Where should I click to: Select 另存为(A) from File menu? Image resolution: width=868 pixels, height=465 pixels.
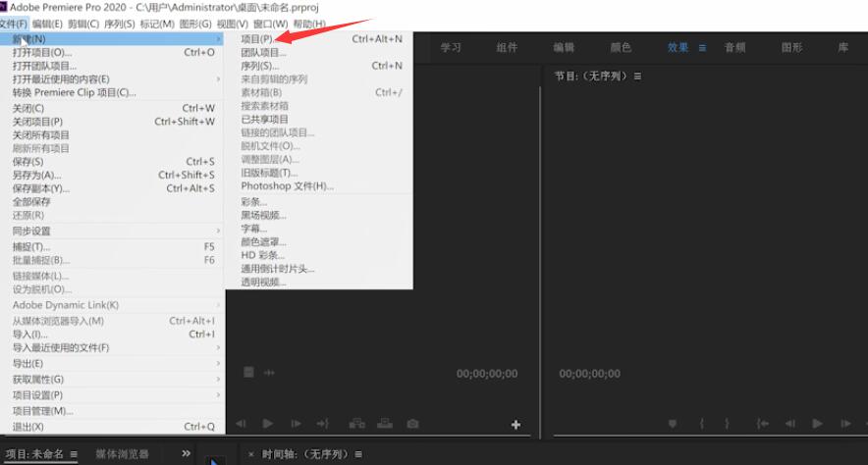[113, 176]
